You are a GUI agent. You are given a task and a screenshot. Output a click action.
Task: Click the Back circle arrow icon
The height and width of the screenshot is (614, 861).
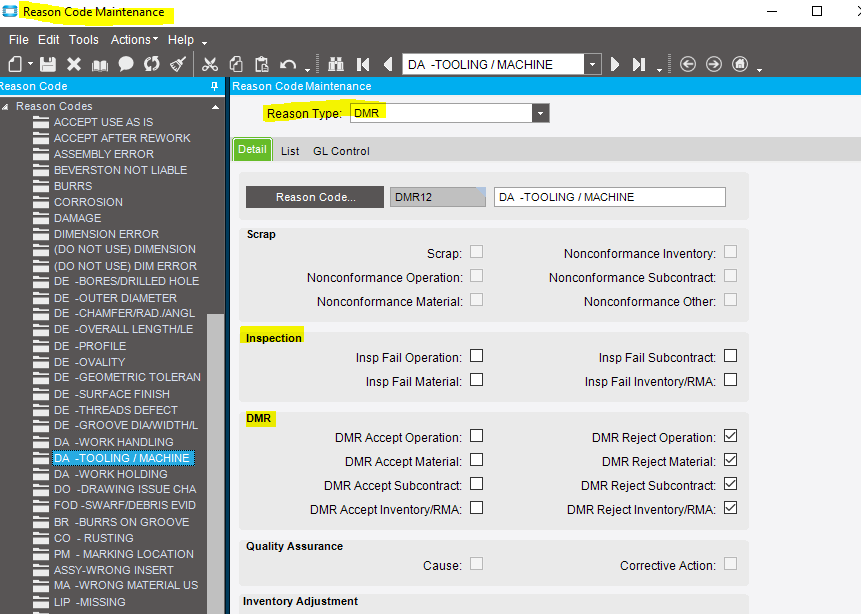(687, 64)
